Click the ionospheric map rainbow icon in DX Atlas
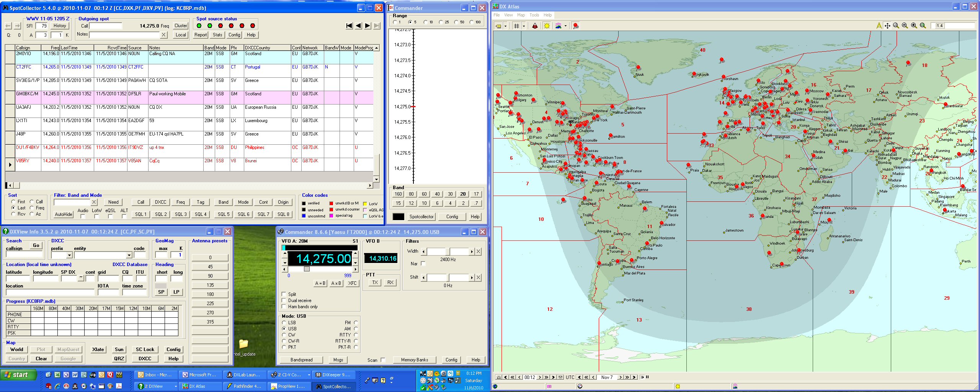 [x=559, y=26]
